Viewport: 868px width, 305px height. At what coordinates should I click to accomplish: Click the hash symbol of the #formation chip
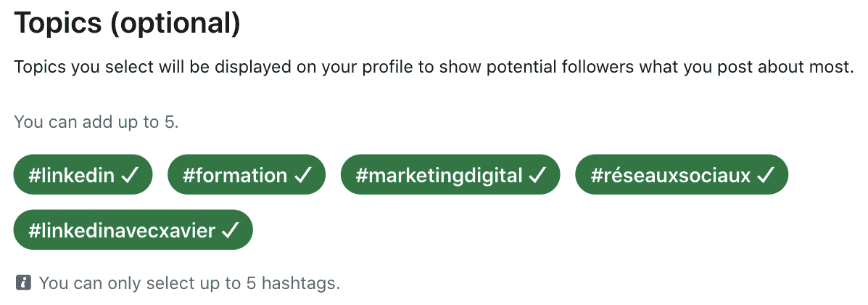coord(189,176)
